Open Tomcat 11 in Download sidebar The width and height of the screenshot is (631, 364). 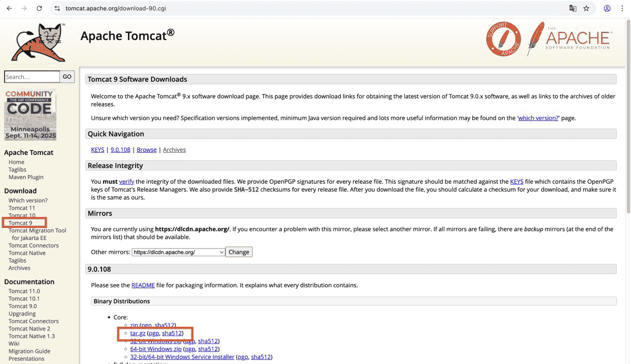coord(22,208)
